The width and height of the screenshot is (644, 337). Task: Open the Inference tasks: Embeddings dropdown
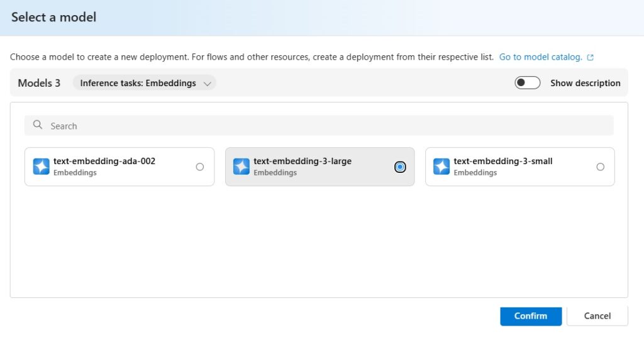(x=144, y=83)
